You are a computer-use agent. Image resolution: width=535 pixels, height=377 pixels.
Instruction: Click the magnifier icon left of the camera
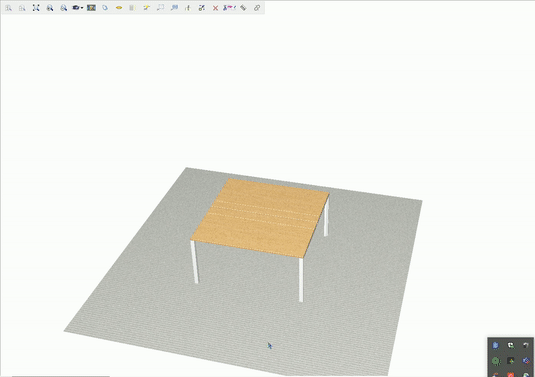point(63,8)
